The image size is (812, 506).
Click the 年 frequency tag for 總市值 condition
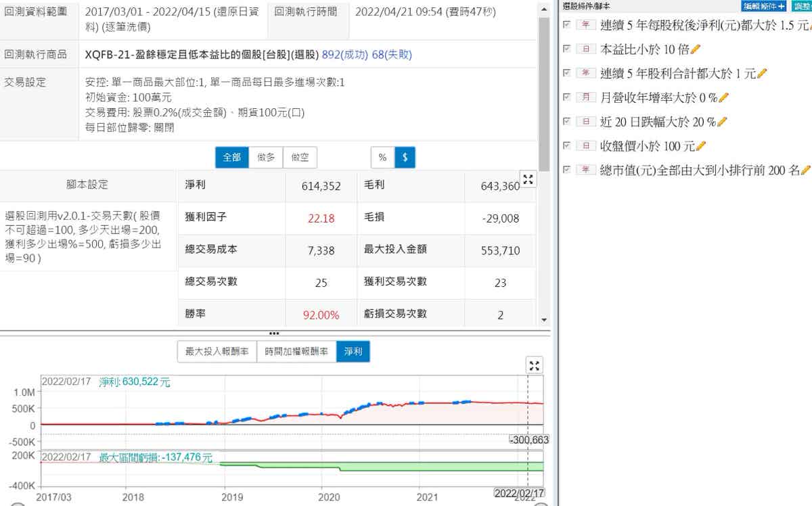click(585, 170)
